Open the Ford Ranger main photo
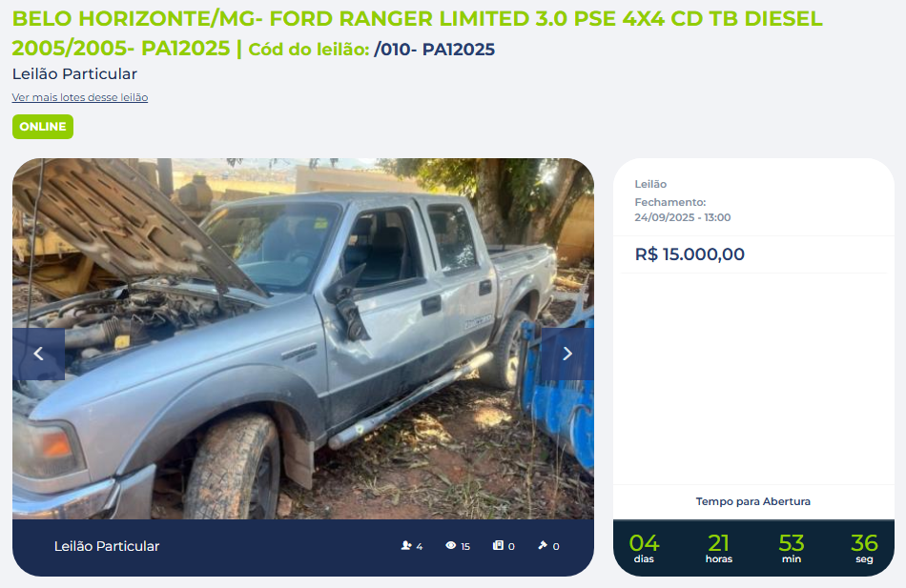This screenshot has height=588, width=906. click(x=302, y=338)
